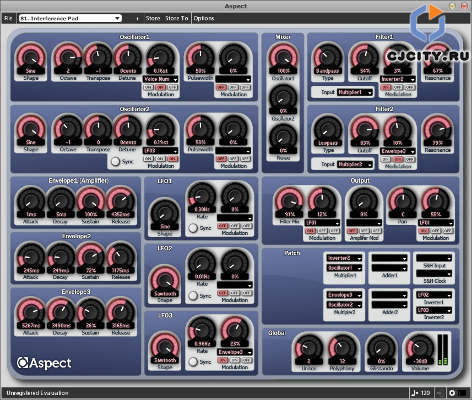Open the Oscillator1 Voice Num modulation dropdown
This screenshot has width=472, height=400.
click(x=161, y=79)
